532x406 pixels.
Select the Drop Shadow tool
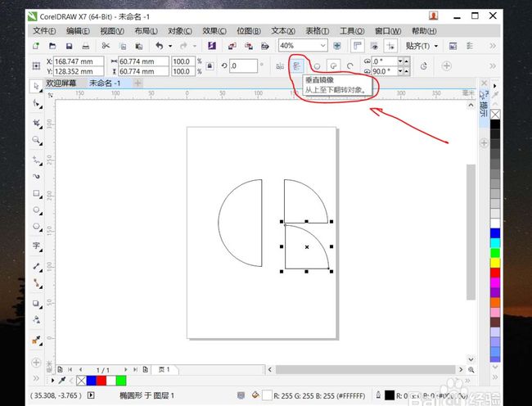36,304
